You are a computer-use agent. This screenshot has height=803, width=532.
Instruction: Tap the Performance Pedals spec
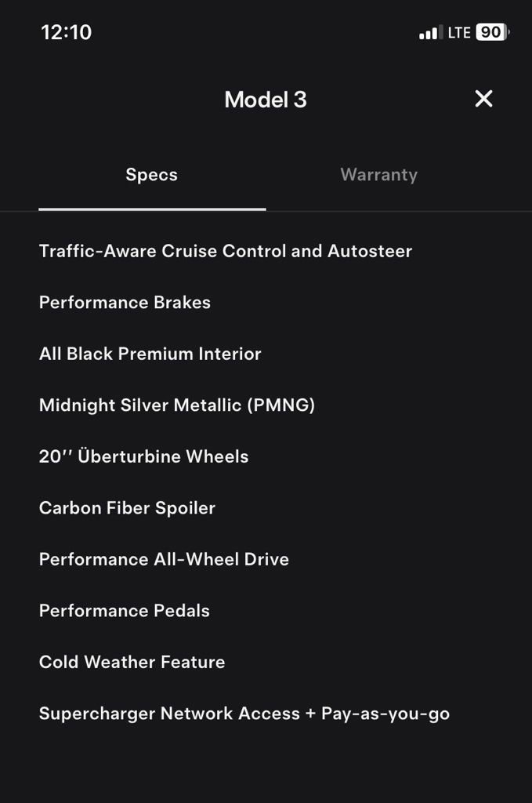point(124,610)
